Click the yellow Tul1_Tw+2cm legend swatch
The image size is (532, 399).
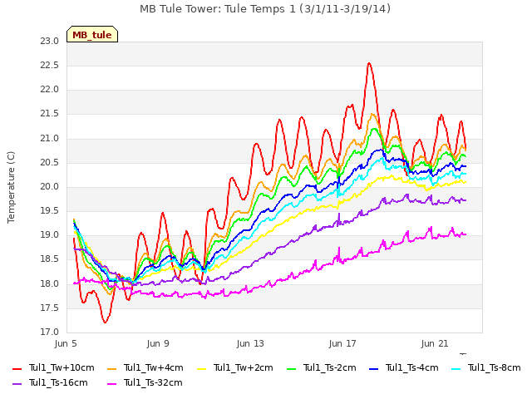pos(201,369)
